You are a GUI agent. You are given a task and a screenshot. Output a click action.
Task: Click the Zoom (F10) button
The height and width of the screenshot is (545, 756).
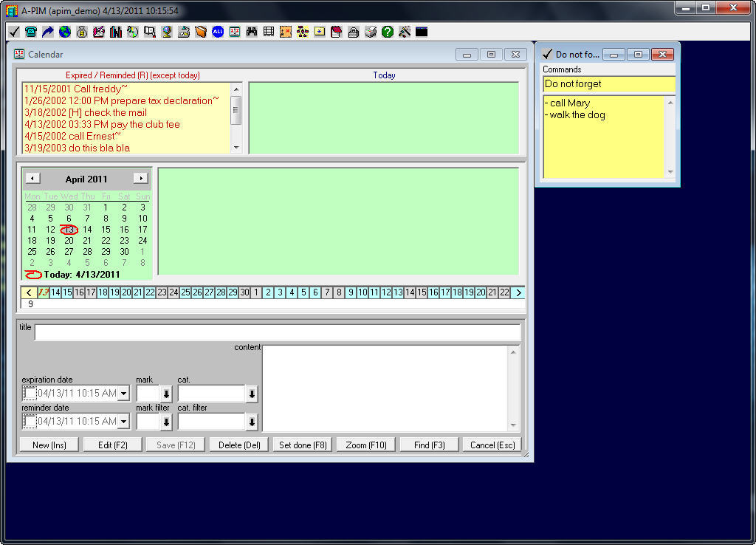pos(365,444)
